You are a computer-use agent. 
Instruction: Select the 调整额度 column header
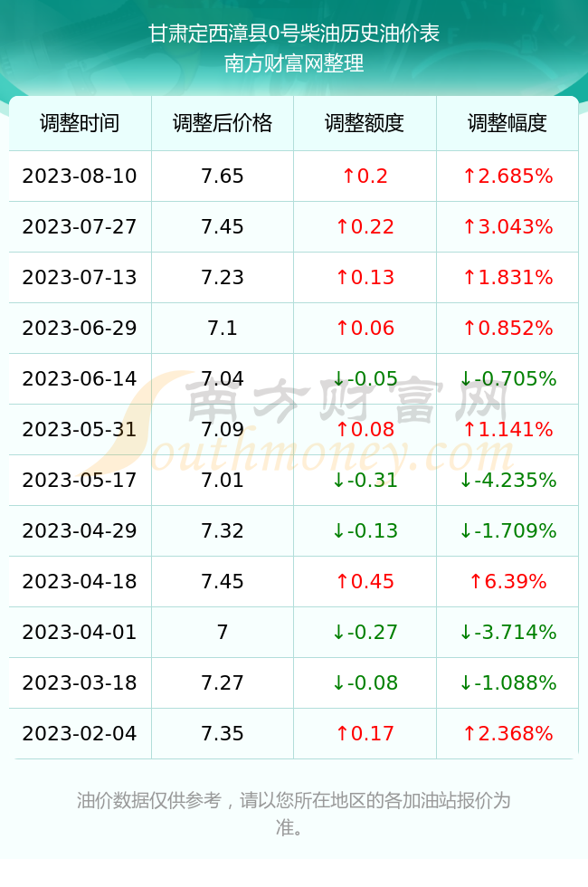click(x=365, y=123)
